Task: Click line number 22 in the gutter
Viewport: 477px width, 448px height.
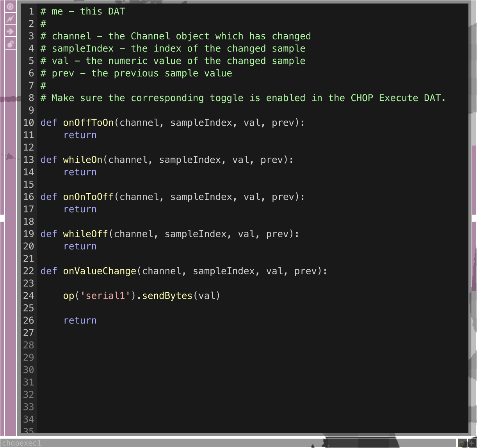Action: (29, 271)
